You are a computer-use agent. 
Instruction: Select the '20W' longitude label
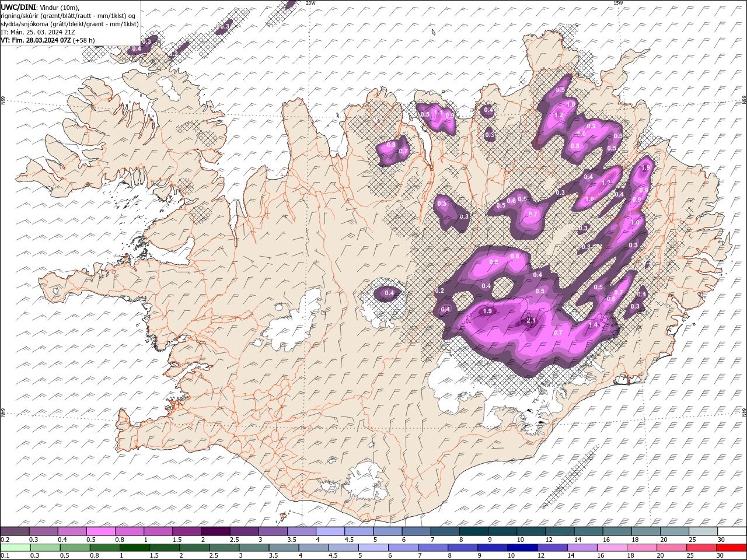tap(310, 3)
